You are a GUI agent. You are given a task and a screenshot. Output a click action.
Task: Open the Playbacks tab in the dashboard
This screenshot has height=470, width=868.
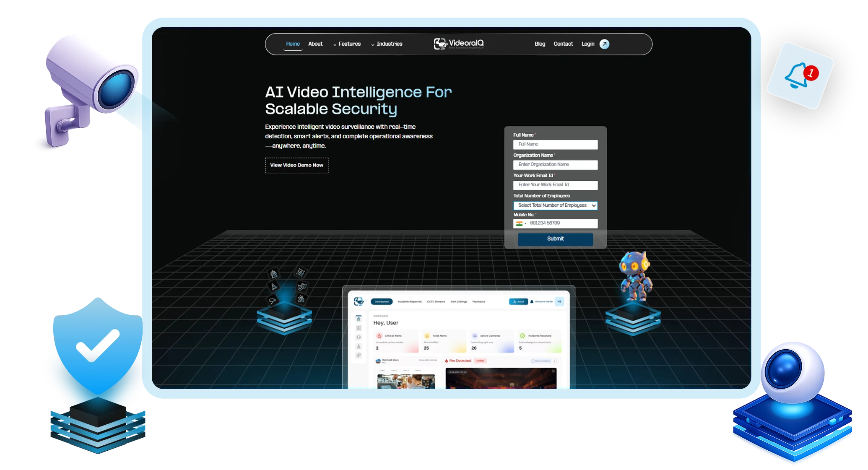[x=479, y=301]
